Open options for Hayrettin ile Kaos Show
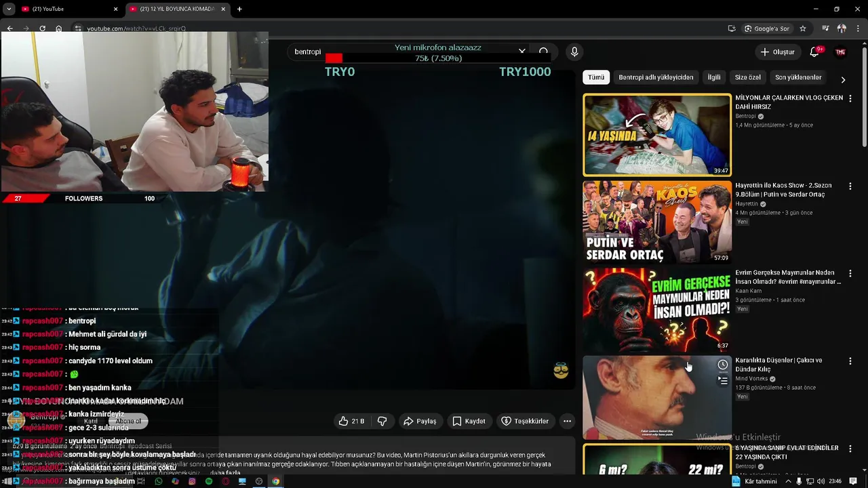Image resolution: width=868 pixels, height=488 pixels. click(x=850, y=186)
